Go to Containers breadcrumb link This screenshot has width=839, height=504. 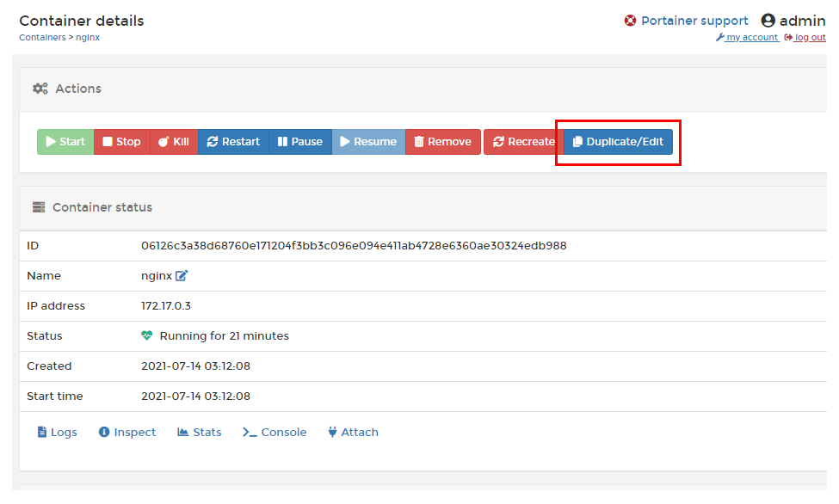(x=42, y=38)
